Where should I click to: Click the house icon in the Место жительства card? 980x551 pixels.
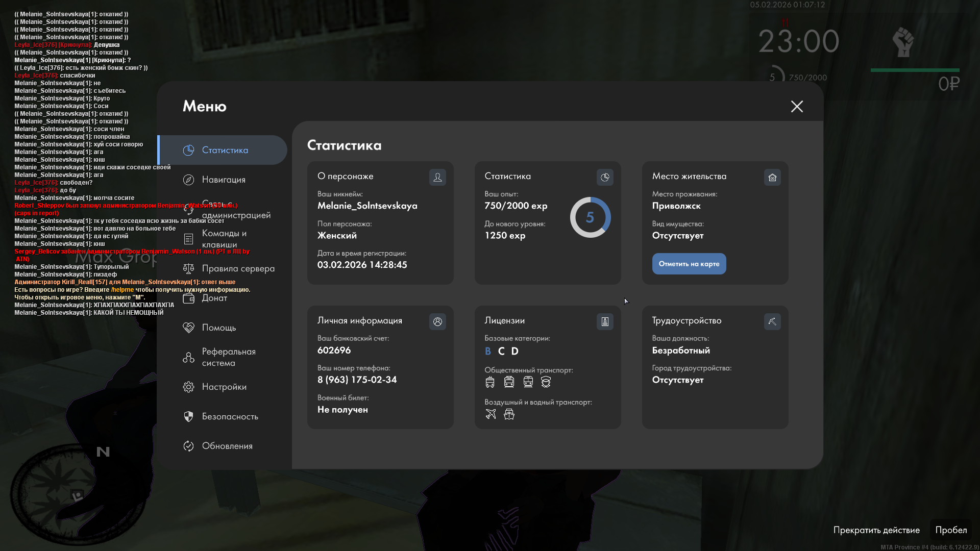(x=772, y=177)
